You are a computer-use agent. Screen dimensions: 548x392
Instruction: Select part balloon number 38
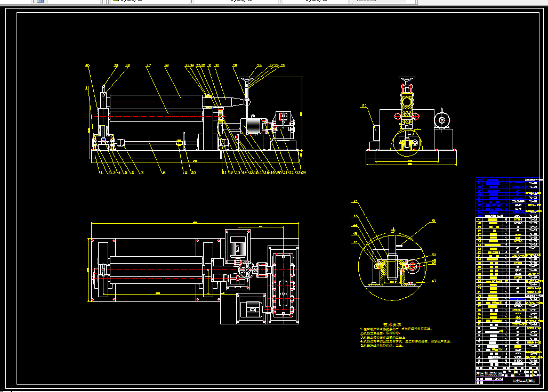tap(127, 66)
